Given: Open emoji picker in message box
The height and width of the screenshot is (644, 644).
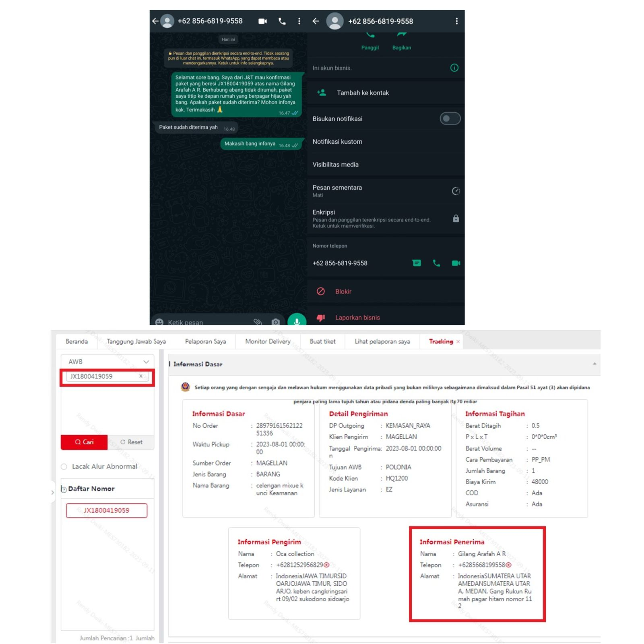Looking at the screenshot, I should pos(159,322).
